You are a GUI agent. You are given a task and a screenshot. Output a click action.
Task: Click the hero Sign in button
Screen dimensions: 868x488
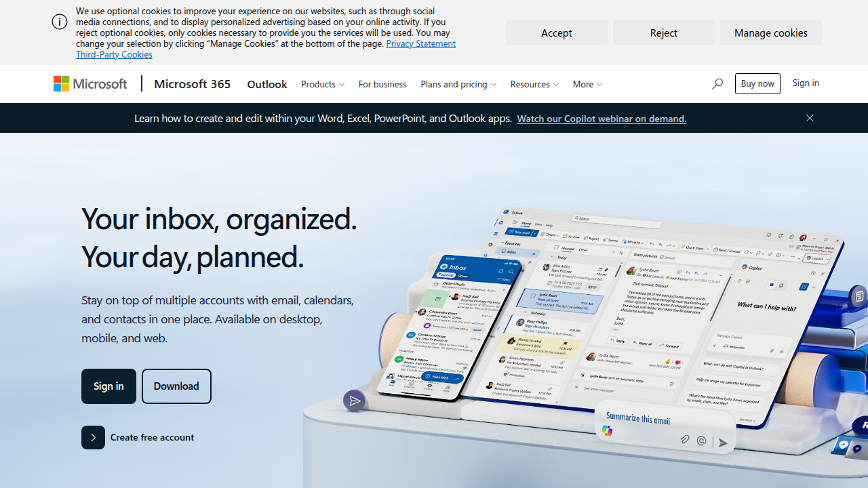[108, 386]
